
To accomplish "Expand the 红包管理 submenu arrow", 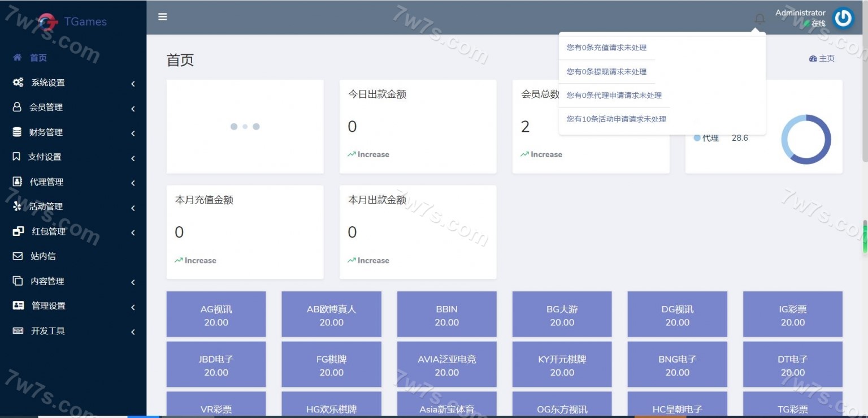I will pyautogui.click(x=133, y=232).
